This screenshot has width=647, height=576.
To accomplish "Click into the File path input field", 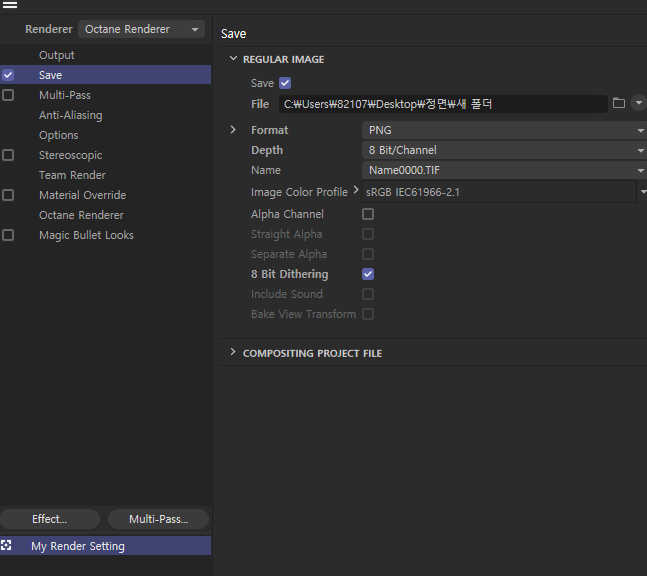I will (443, 104).
